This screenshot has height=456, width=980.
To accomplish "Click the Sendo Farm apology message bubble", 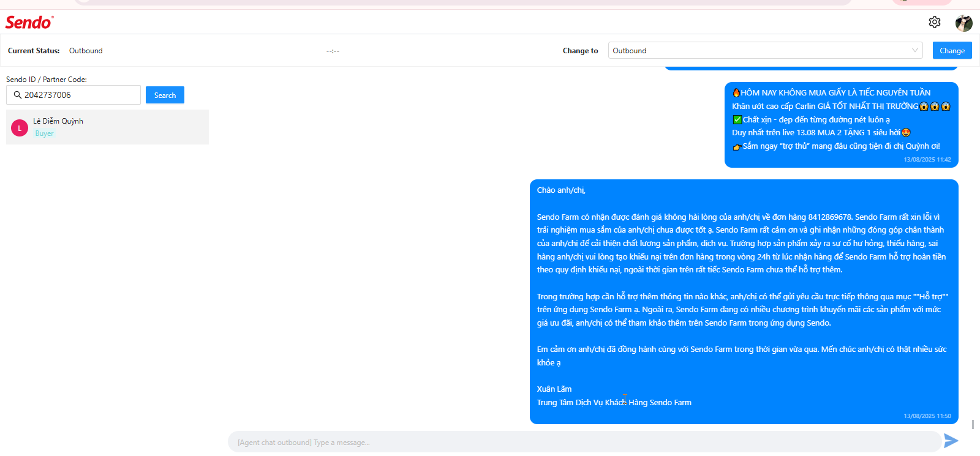I will (744, 302).
